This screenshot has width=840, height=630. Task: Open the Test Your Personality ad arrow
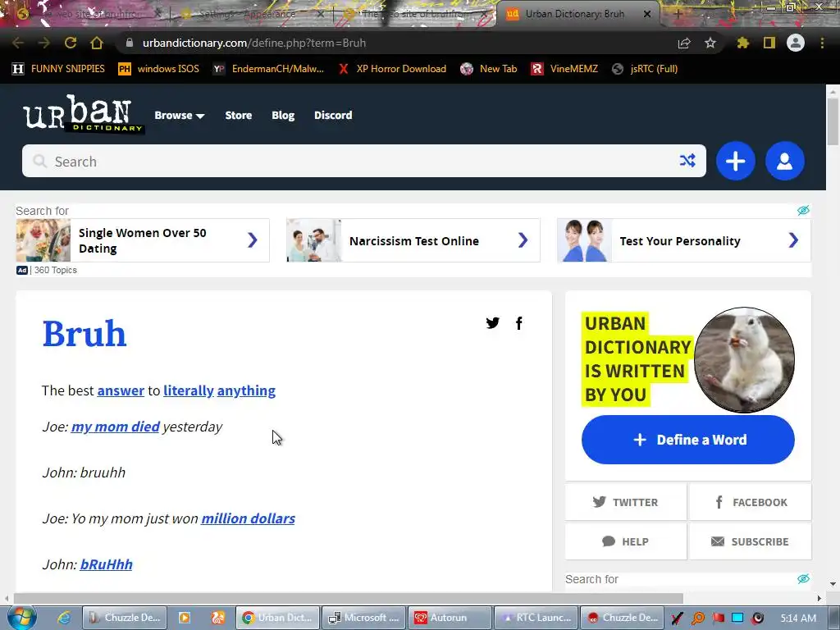[x=793, y=240]
